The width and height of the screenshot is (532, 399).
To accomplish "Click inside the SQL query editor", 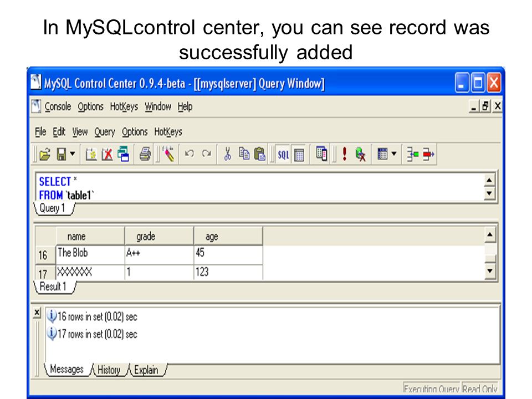I will tap(260, 188).
